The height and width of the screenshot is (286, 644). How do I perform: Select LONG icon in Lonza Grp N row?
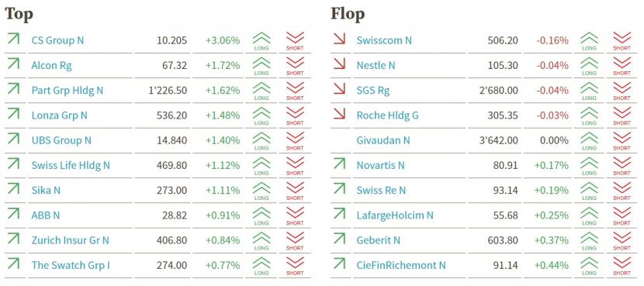[x=261, y=116]
